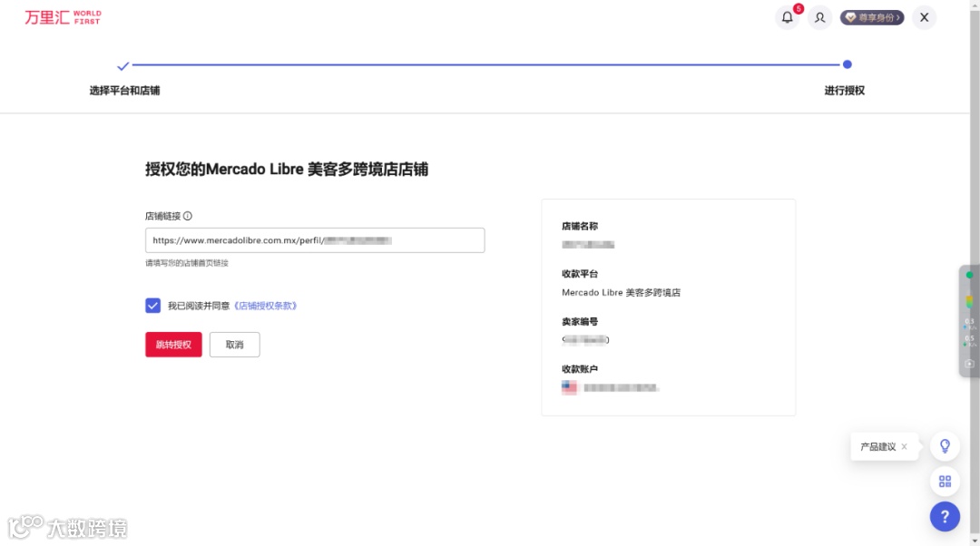Click the 店铺链接 info icon
Screen dimensions: 980x546
coord(188,216)
